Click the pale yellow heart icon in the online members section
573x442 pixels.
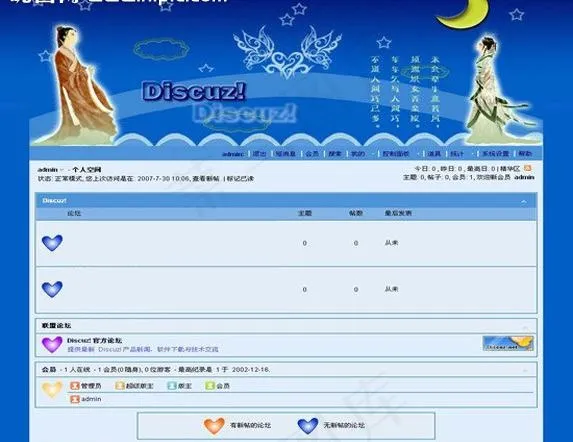[x=52, y=390]
